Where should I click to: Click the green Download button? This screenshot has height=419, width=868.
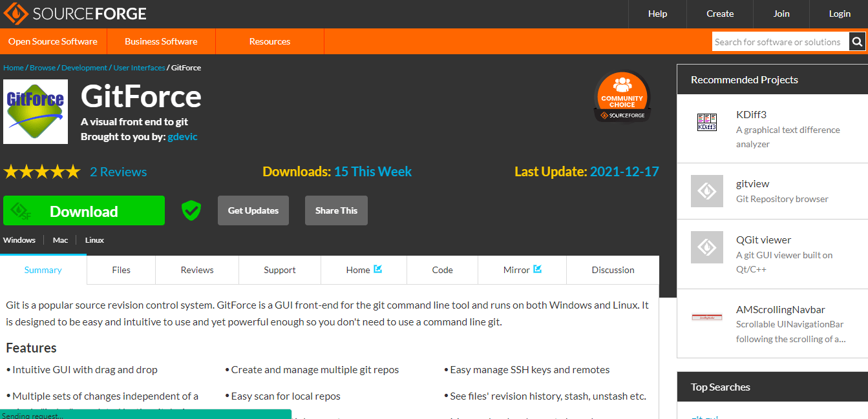(x=84, y=210)
